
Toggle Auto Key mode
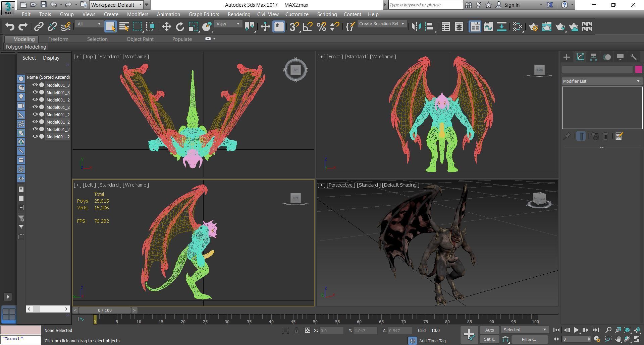point(489,330)
